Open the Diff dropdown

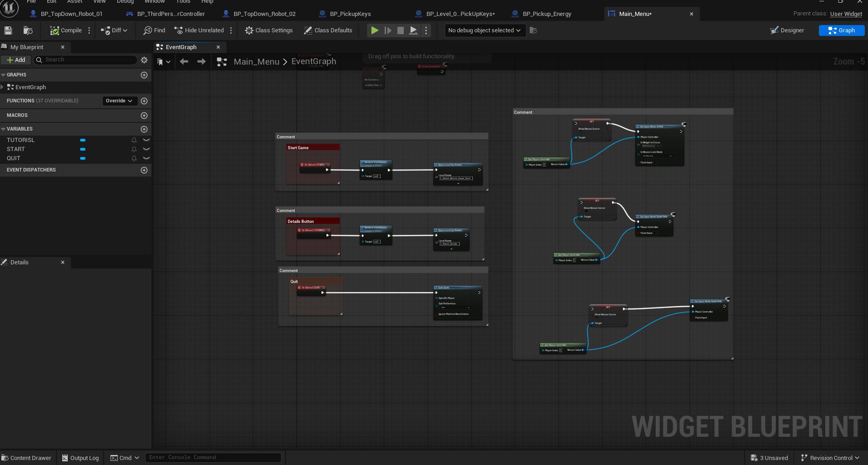[114, 30]
